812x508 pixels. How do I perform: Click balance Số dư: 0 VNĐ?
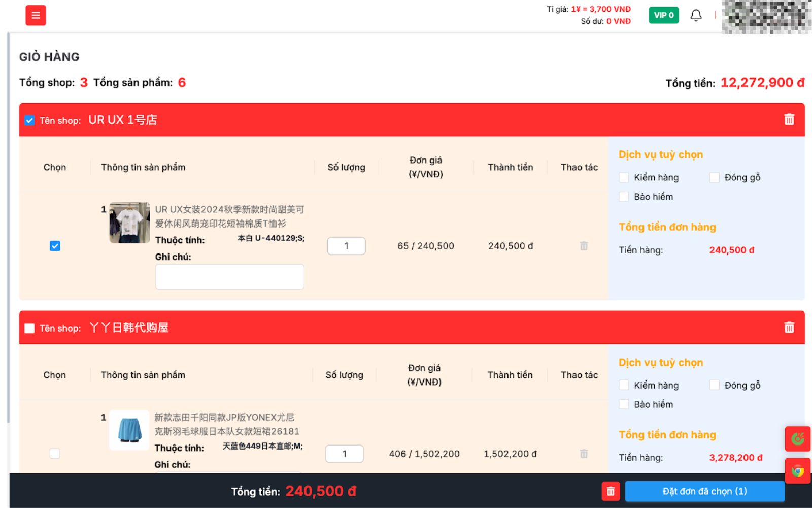[606, 21]
